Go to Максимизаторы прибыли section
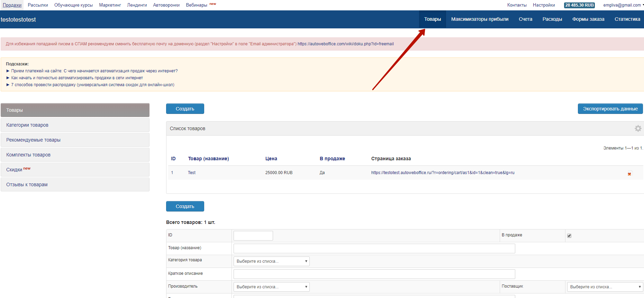Image resolution: width=644 pixels, height=298 pixels. click(x=480, y=19)
